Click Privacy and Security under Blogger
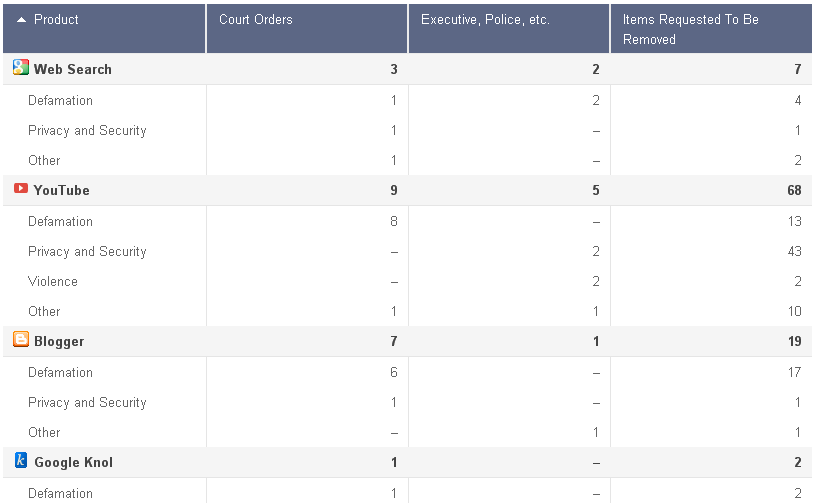Screen dimensions: 814x503 pos(87,403)
